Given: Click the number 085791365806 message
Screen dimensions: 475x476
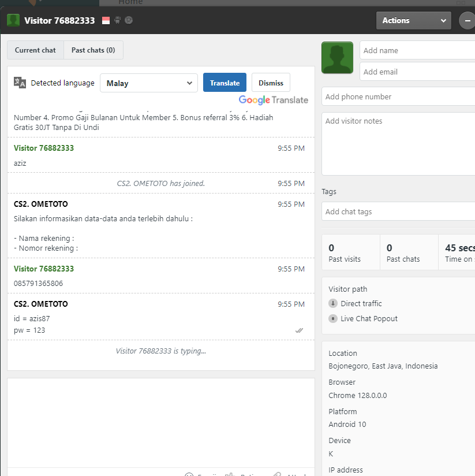Looking at the screenshot, I should [x=38, y=284].
